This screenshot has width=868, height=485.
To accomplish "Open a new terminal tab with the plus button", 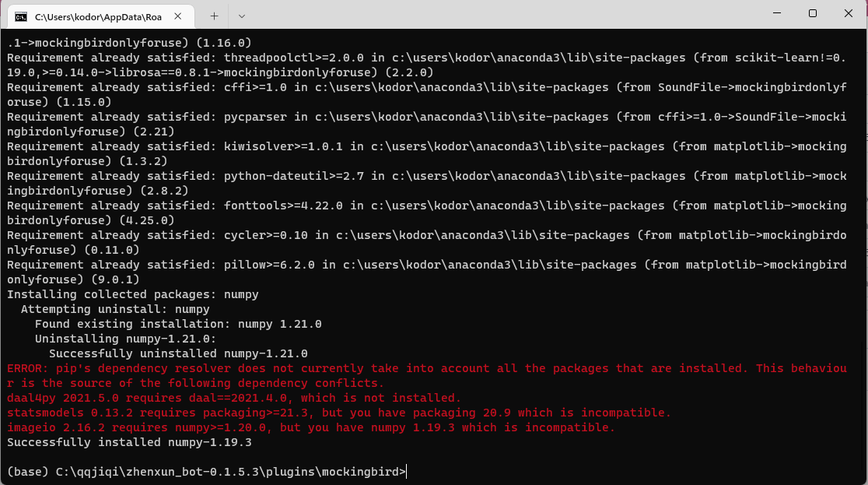I will point(213,14).
